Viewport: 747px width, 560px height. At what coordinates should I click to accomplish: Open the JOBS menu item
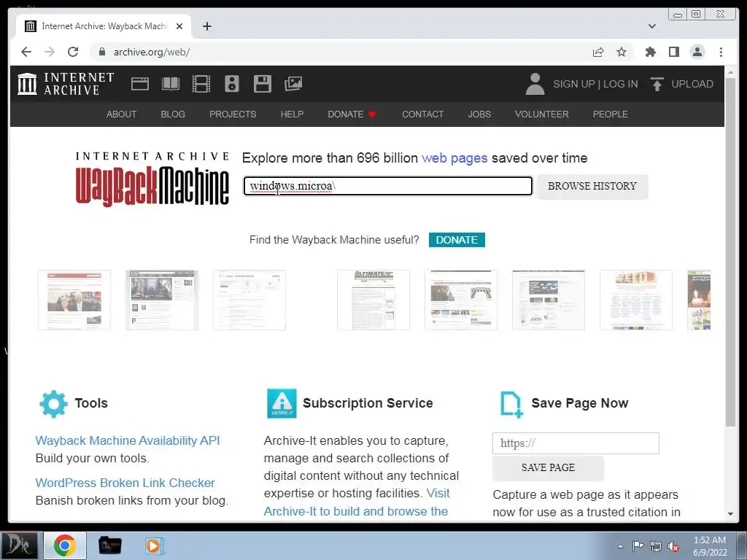479,114
